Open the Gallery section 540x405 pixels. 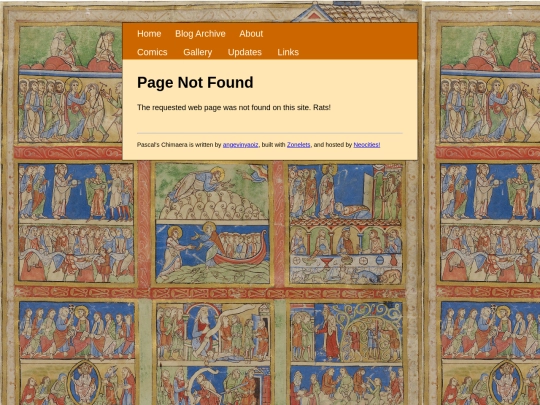[x=198, y=52]
